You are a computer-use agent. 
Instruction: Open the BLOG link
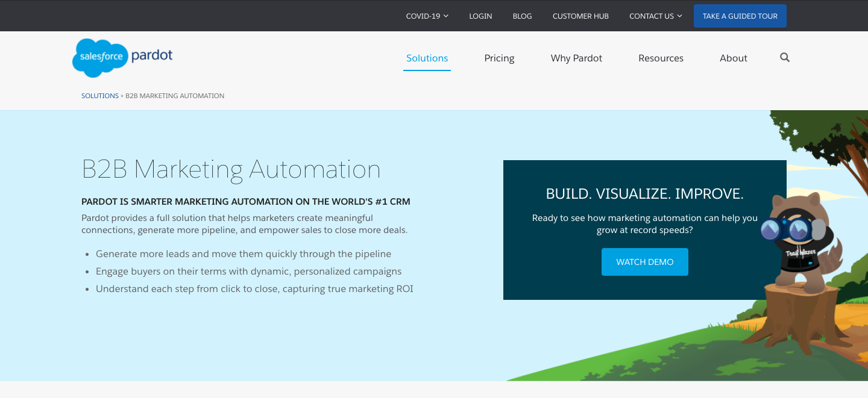[x=522, y=16]
